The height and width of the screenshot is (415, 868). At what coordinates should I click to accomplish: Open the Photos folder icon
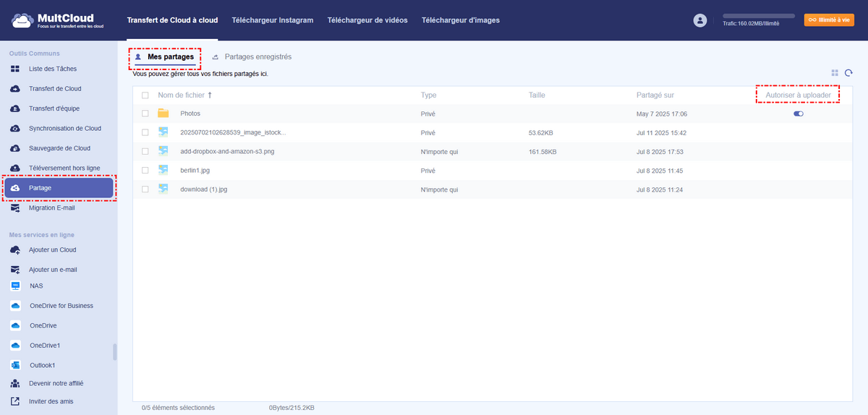(163, 114)
